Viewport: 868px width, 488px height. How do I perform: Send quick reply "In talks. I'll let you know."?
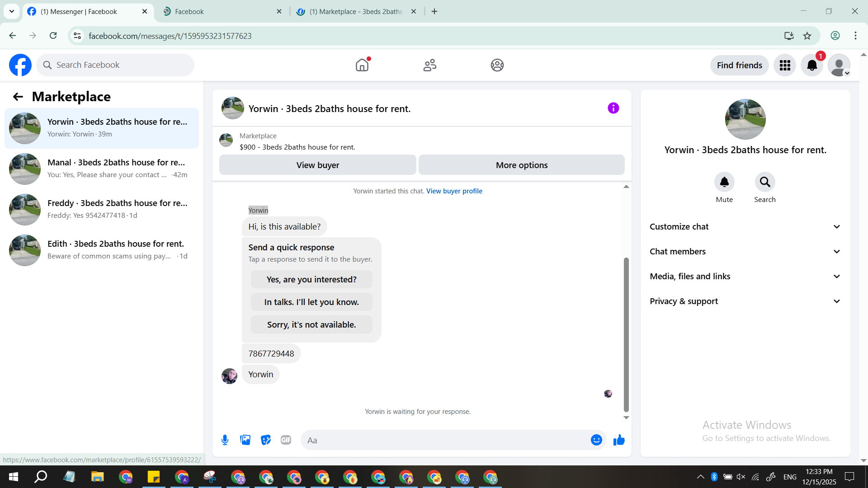pos(311,302)
